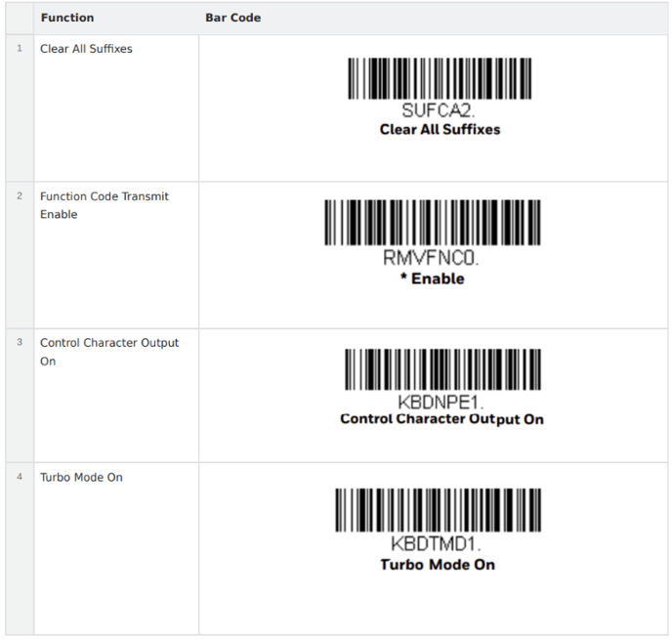Click bold Control Character Output On caption

coord(441,419)
